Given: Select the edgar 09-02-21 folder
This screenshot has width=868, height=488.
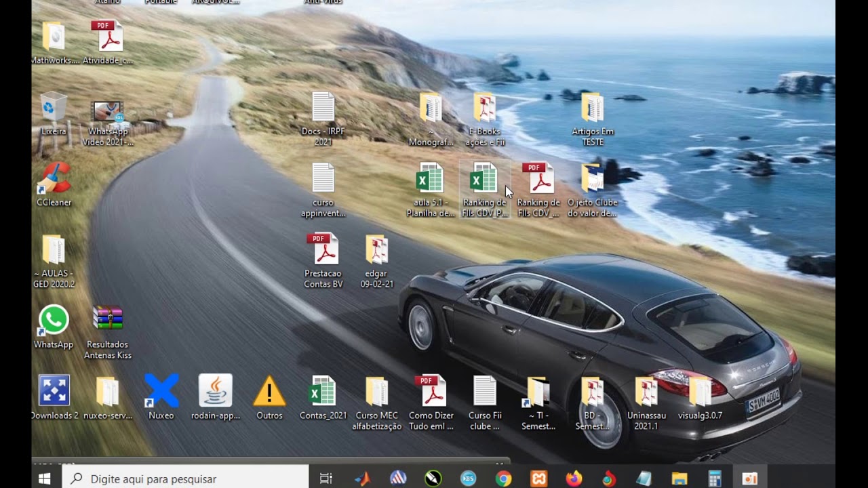Looking at the screenshot, I should click(x=377, y=250).
